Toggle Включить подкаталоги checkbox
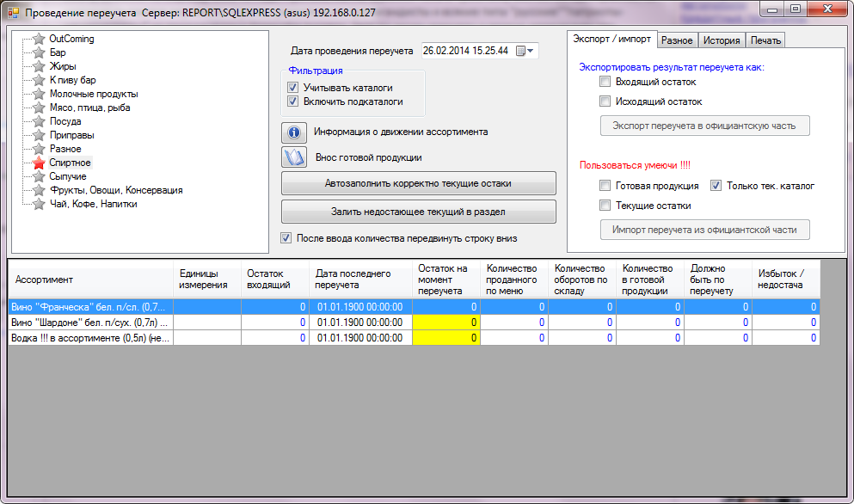The image size is (854, 504). tap(292, 101)
